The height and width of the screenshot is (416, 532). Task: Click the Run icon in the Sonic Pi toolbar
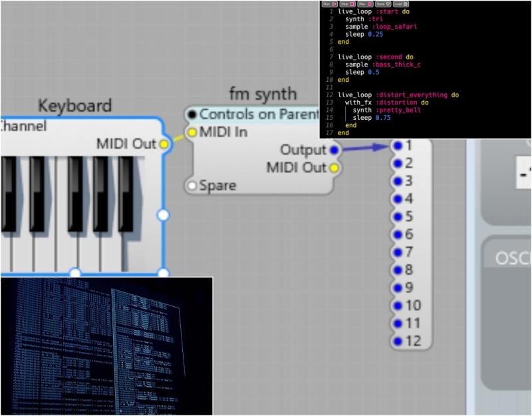tap(329, 4)
